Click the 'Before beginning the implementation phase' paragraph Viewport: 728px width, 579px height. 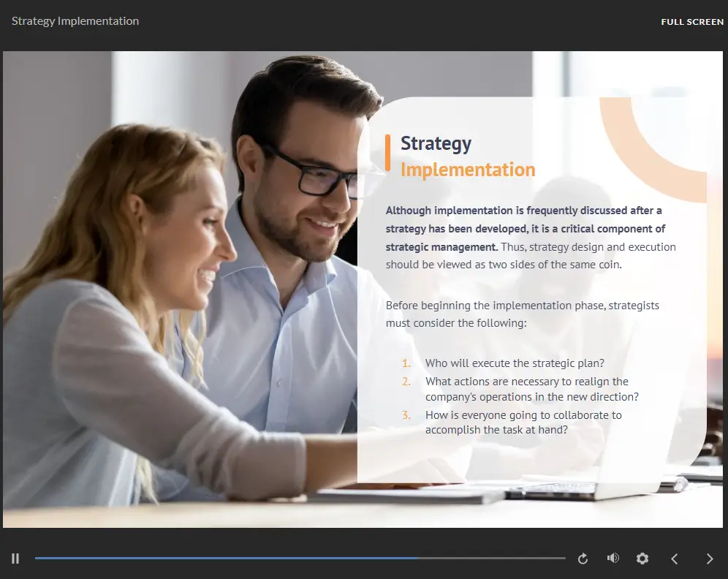tap(522, 314)
